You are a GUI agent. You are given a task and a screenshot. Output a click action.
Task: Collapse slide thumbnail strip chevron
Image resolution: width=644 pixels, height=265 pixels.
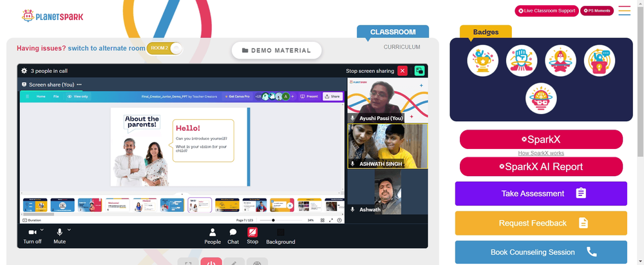coord(182,194)
